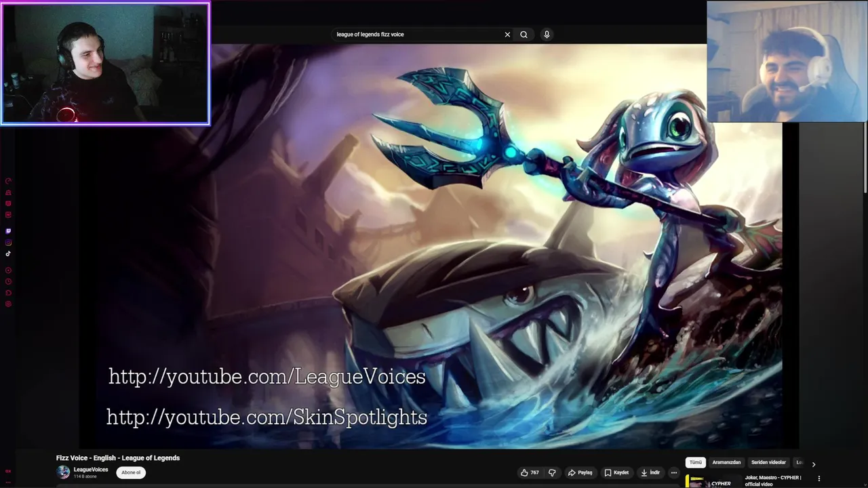Click the shopping bag icon in the sidebar
This screenshot has height=488, width=868.
pyautogui.click(x=8, y=192)
